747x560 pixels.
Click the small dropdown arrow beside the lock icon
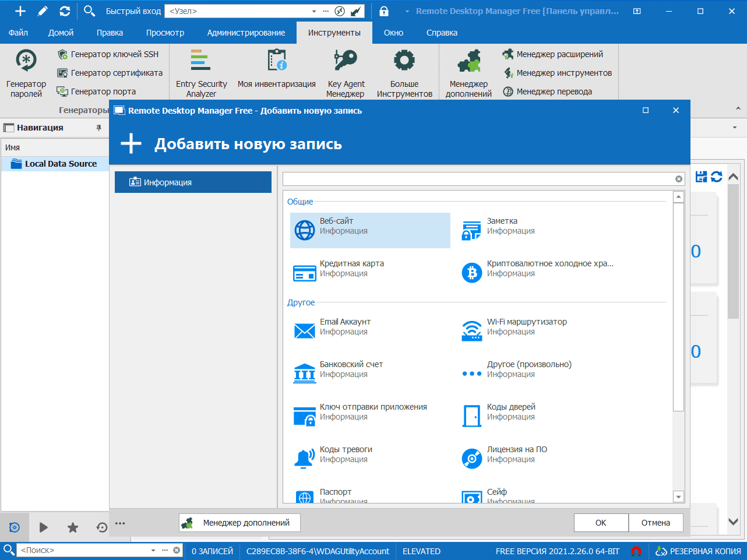coord(407,11)
